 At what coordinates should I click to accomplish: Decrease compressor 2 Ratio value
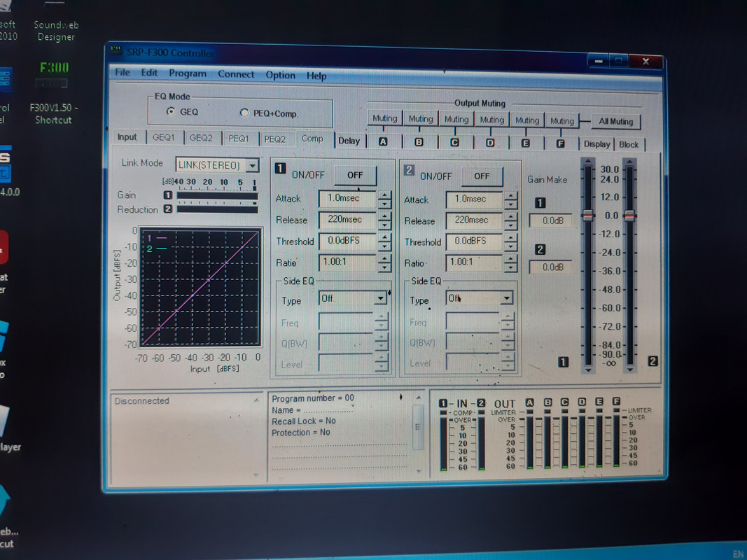(x=510, y=267)
